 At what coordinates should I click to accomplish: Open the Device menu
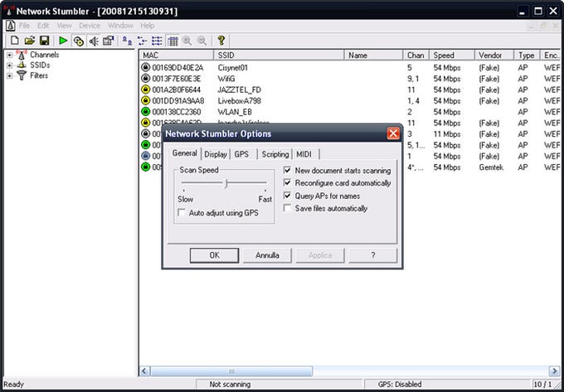click(x=90, y=26)
